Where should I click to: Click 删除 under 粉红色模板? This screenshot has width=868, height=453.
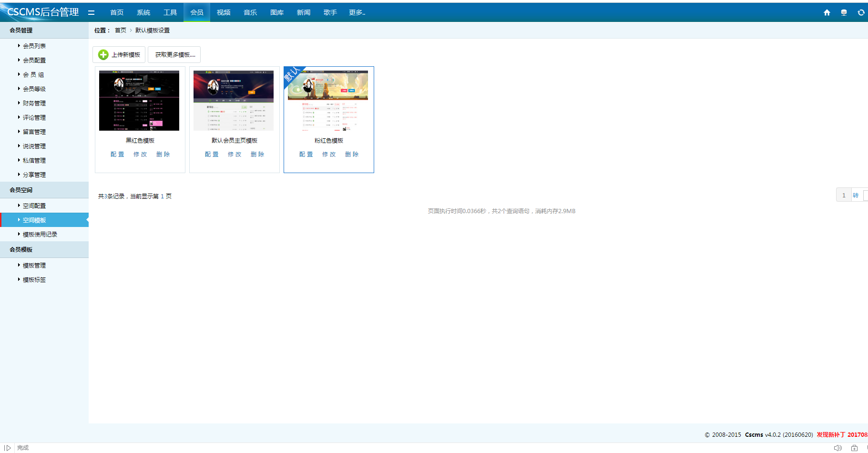click(352, 154)
